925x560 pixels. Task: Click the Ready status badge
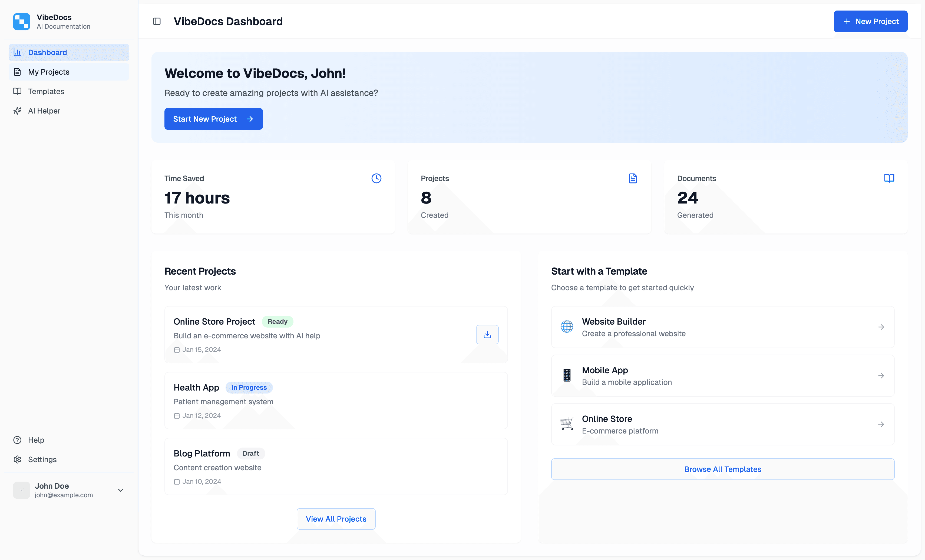click(277, 322)
